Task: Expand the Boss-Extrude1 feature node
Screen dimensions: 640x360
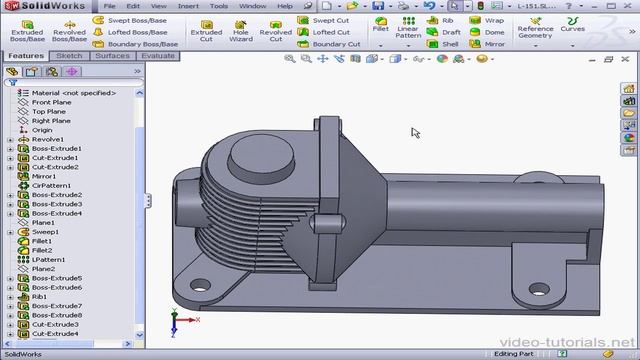Action: tap(10, 149)
